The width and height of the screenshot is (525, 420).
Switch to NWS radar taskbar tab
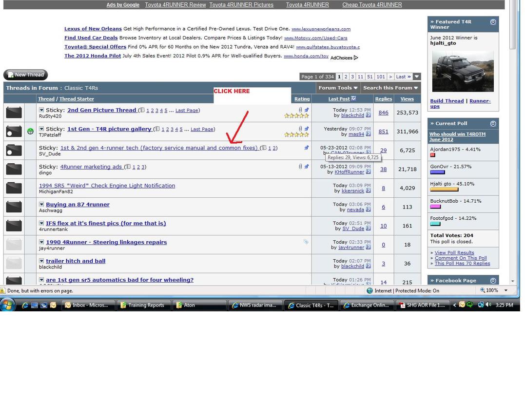(x=254, y=305)
